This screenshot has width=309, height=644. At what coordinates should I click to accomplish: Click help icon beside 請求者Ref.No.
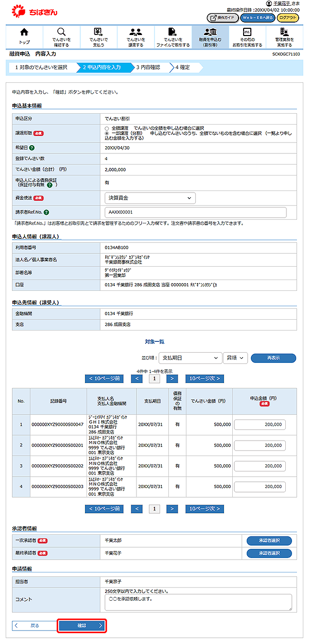[47, 212]
